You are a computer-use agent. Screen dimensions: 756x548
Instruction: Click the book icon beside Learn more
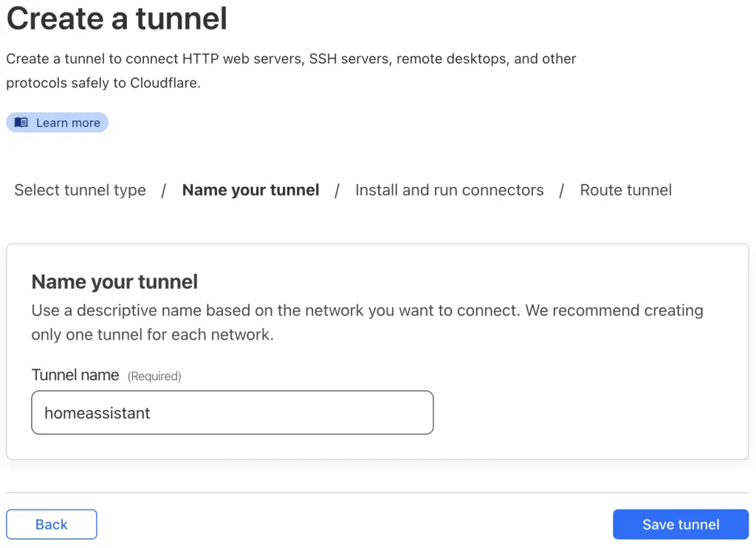pyautogui.click(x=21, y=123)
